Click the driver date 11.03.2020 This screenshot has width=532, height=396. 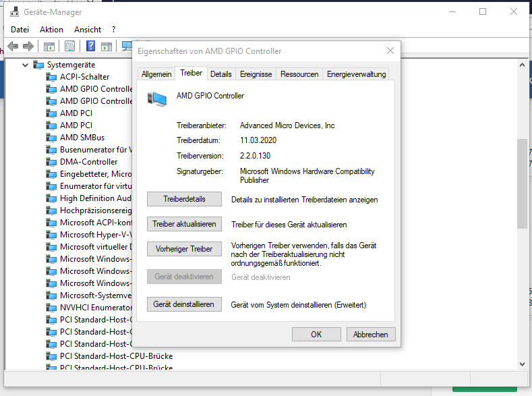point(258,140)
